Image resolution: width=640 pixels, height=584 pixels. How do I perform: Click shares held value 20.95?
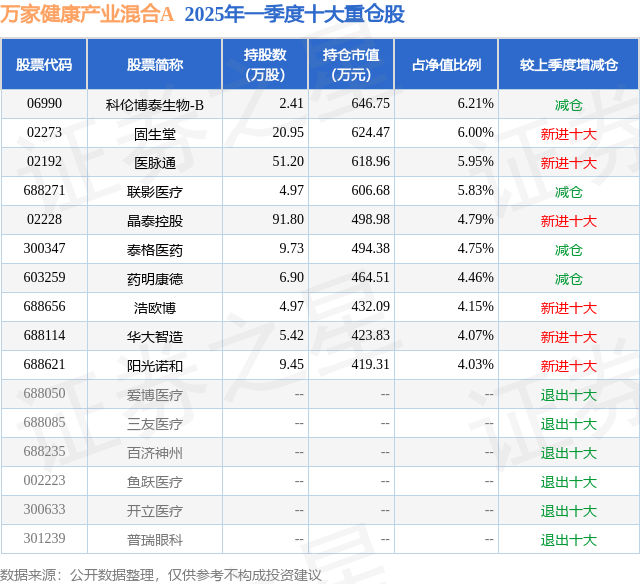coord(288,133)
